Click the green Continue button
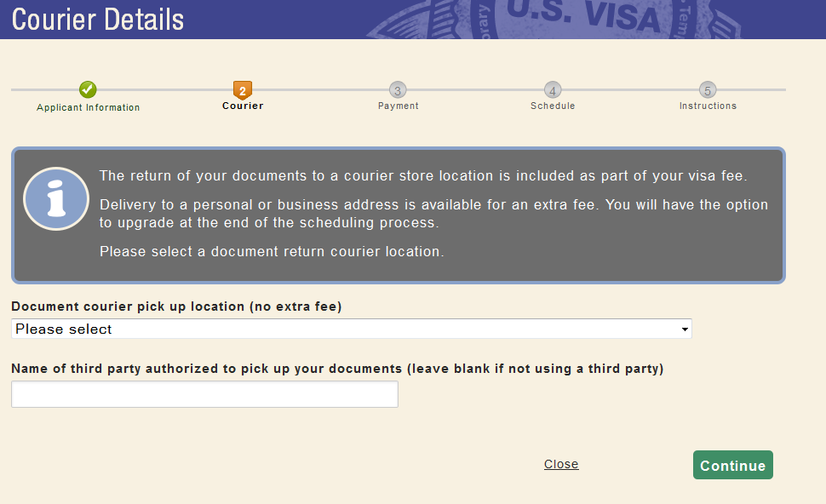 tap(733, 465)
